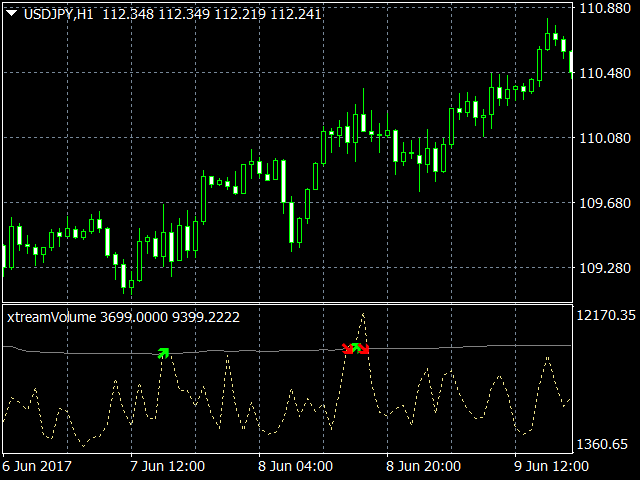
Task: Click the 7 Jun 12:00 time label
Action: click(x=167, y=466)
